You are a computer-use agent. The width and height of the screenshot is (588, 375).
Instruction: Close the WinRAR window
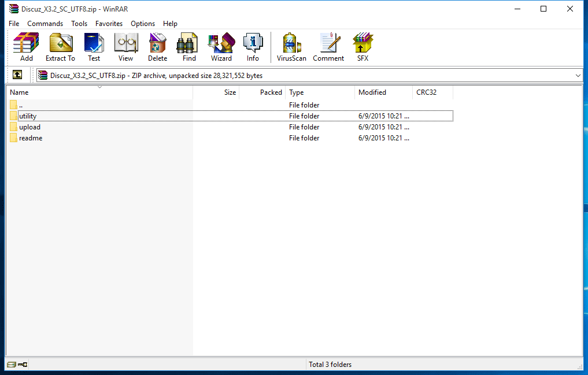570,9
